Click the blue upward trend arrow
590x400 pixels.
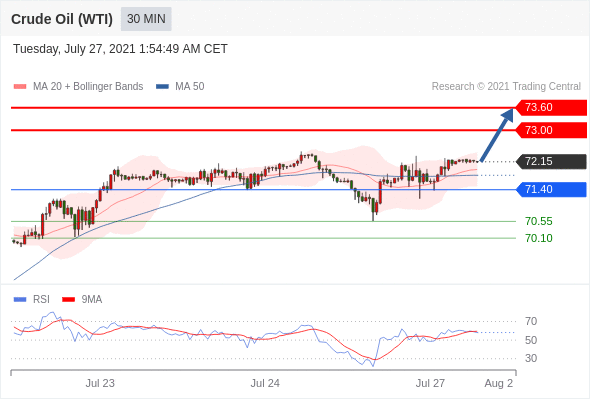[x=497, y=135]
